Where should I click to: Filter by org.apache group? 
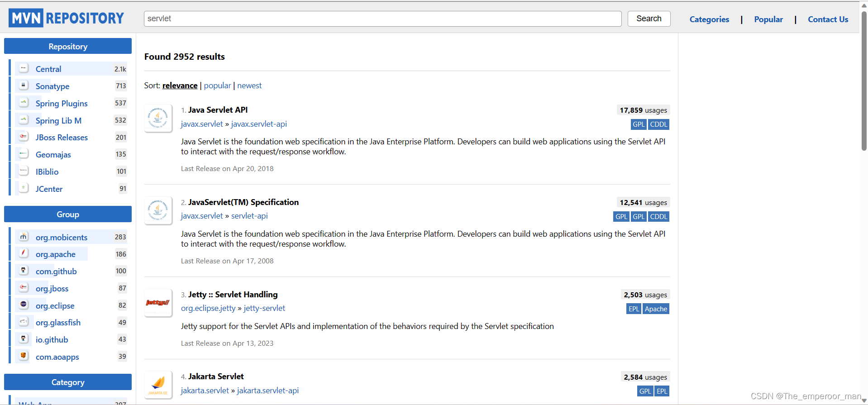pyautogui.click(x=56, y=254)
